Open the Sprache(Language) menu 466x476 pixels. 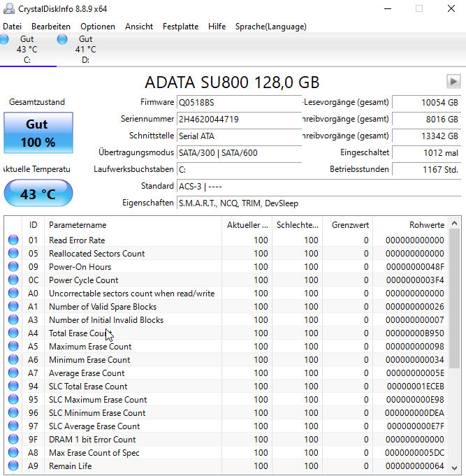(x=271, y=27)
